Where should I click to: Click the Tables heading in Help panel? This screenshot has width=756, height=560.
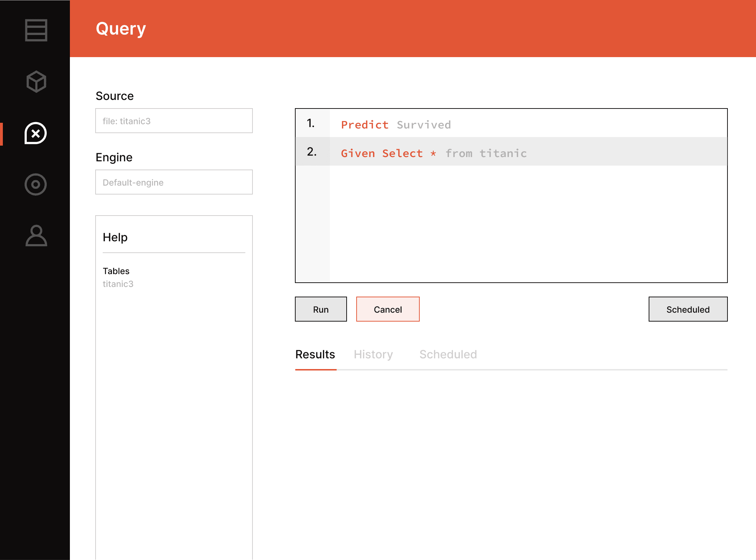pyautogui.click(x=116, y=271)
